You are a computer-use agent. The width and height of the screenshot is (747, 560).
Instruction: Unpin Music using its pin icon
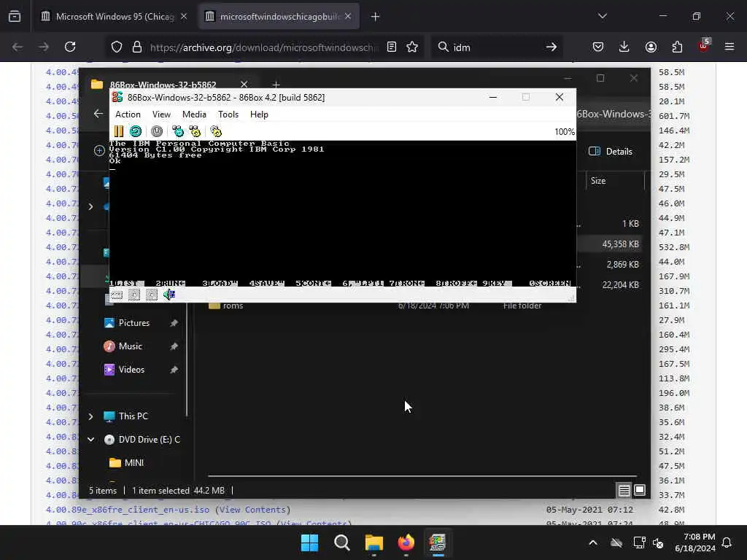(x=174, y=346)
